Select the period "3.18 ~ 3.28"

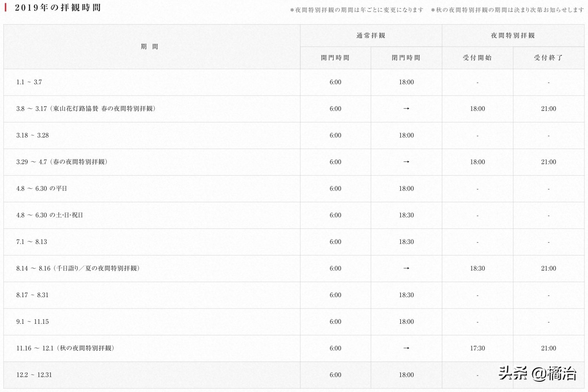click(x=33, y=136)
